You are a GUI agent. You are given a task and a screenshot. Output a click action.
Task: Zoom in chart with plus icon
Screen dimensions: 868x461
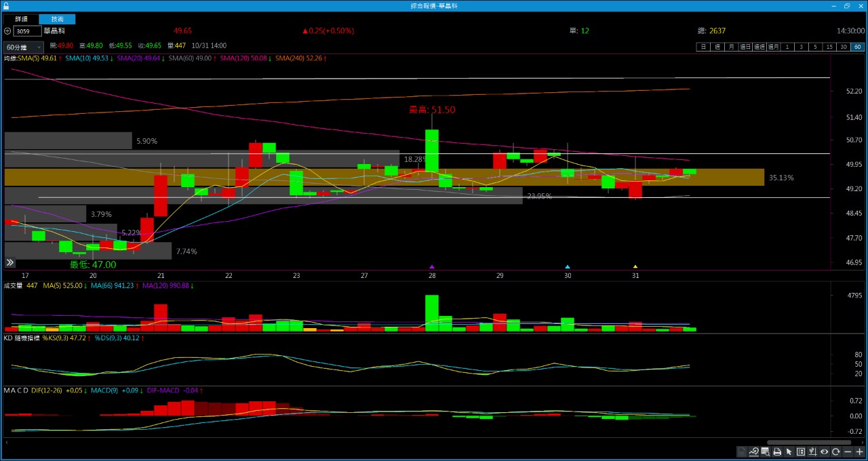(859, 452)
